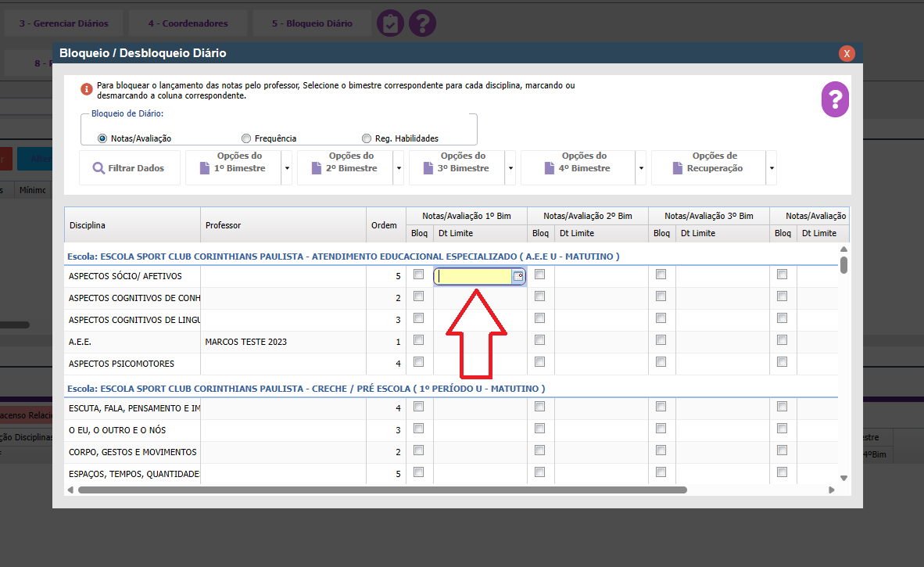Viewport: 924px width, 567px height.
Task: Open the 3 - Gerenciar Diários tab
Action: (x=64, y=23)
